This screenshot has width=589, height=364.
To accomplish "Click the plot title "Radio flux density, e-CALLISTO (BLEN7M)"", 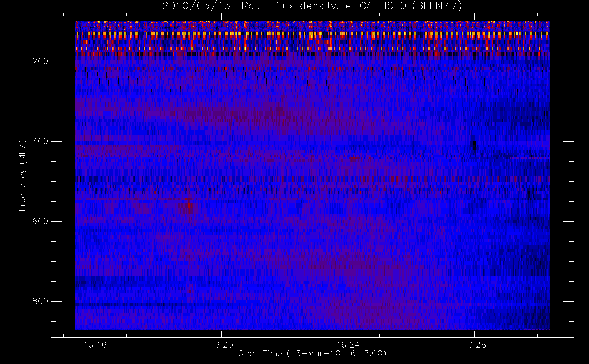I will coord(352,6).
